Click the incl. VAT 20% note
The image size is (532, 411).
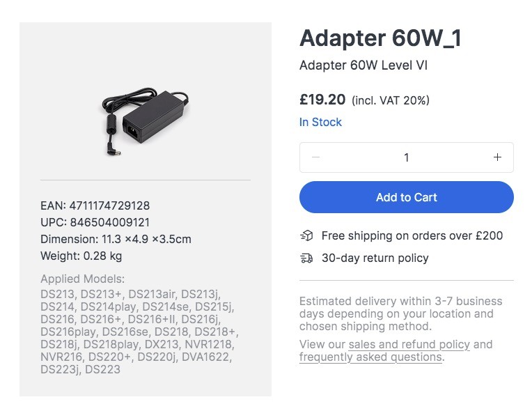[x=391, y=100]
